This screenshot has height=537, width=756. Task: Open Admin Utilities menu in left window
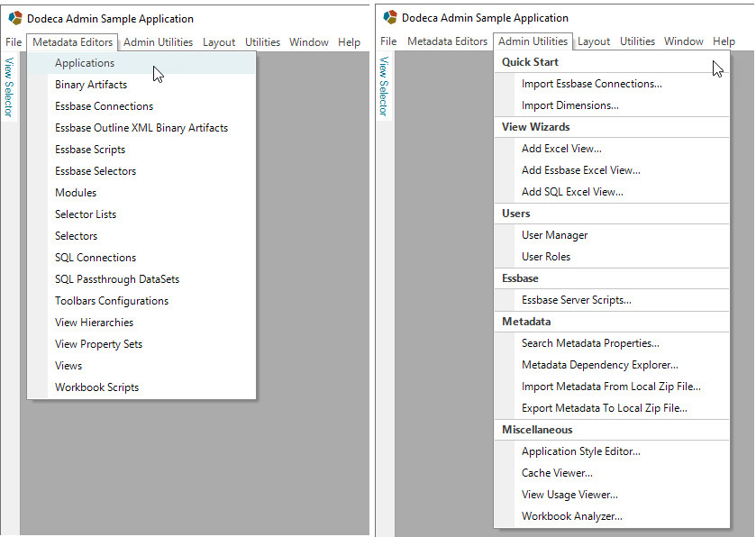tap(159, 42)
